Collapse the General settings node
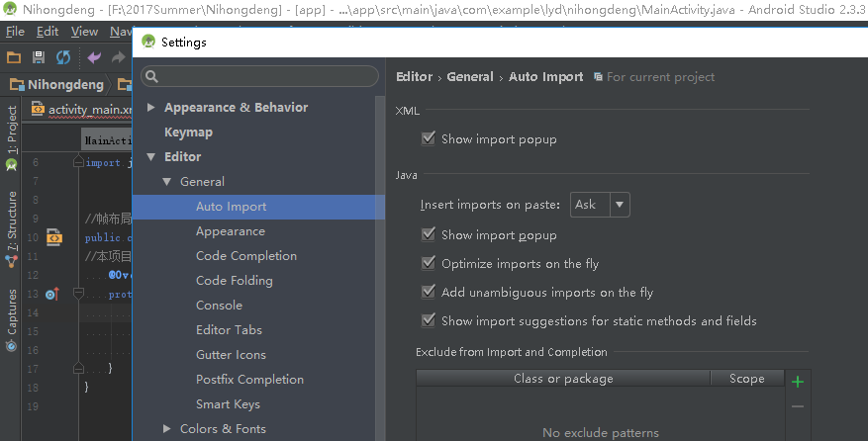 coord(166,182)
